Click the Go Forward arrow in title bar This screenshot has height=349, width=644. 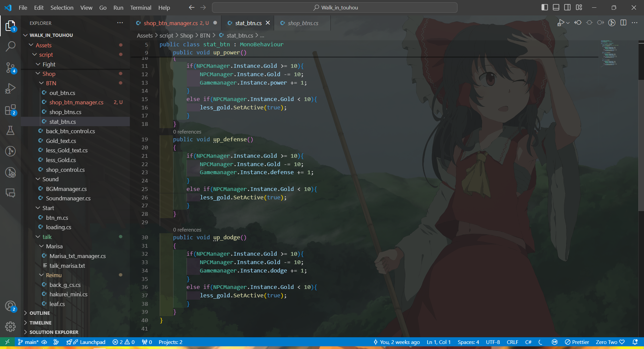[x=203, y=7]
